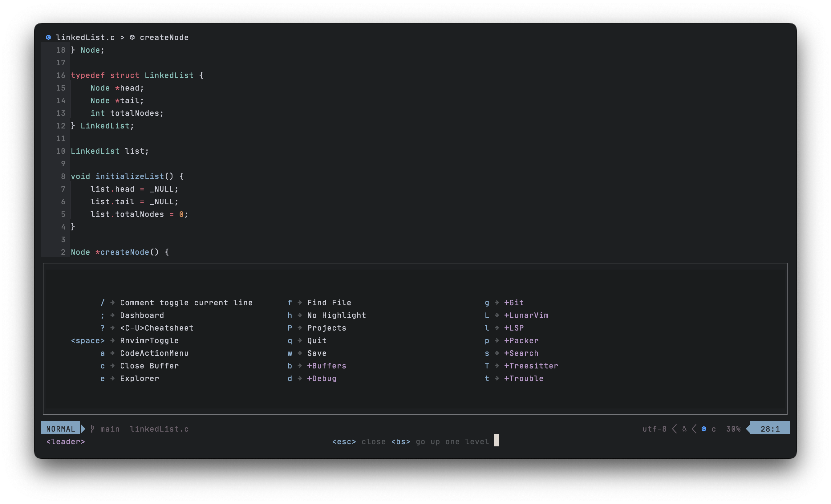Click the <bs> go up one level hint
This screenshot has width=831, height=504.
[x=440, y=441]
